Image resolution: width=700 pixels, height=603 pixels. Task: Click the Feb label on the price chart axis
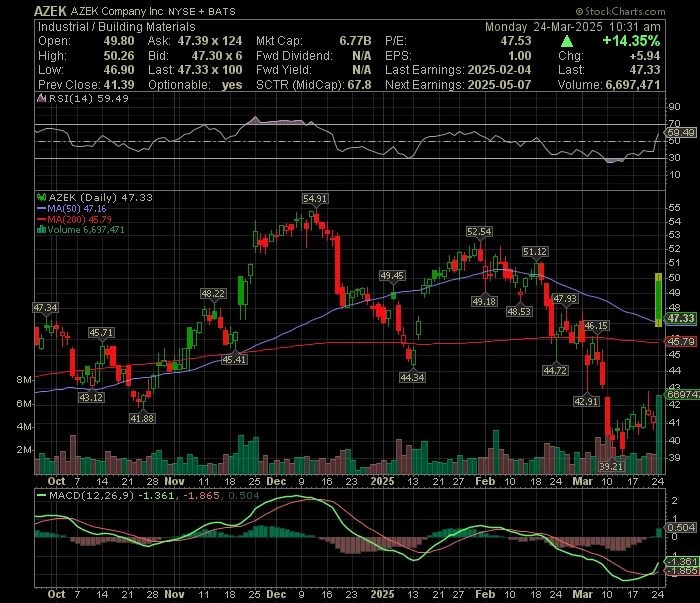pos(485,481)
